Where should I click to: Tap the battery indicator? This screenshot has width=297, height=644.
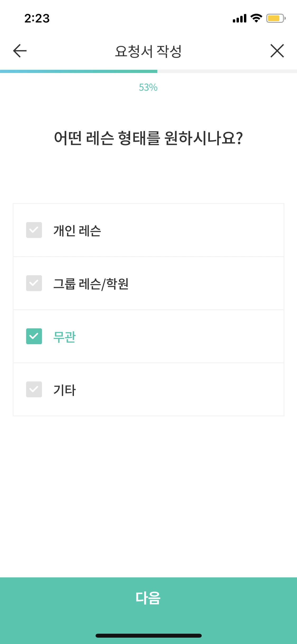tap(275, 19)
